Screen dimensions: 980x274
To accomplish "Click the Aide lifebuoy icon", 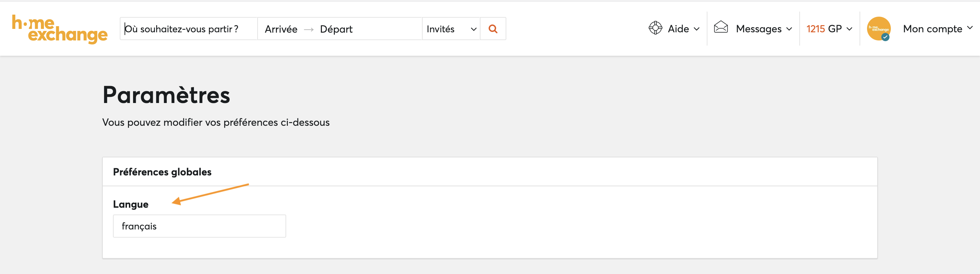I will point(655,28).
